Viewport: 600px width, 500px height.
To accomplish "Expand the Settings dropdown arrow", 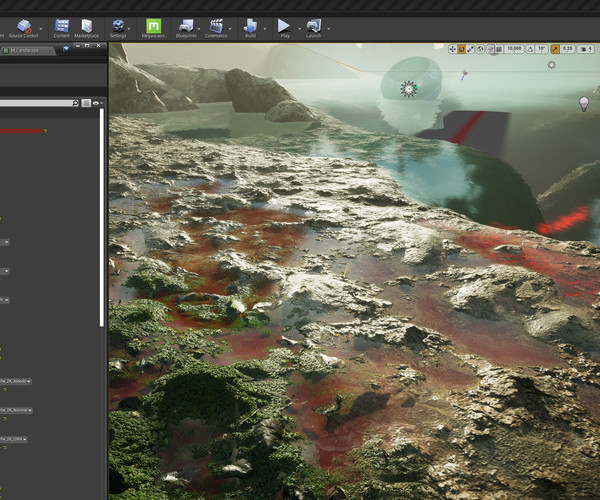I will (129, 29).
